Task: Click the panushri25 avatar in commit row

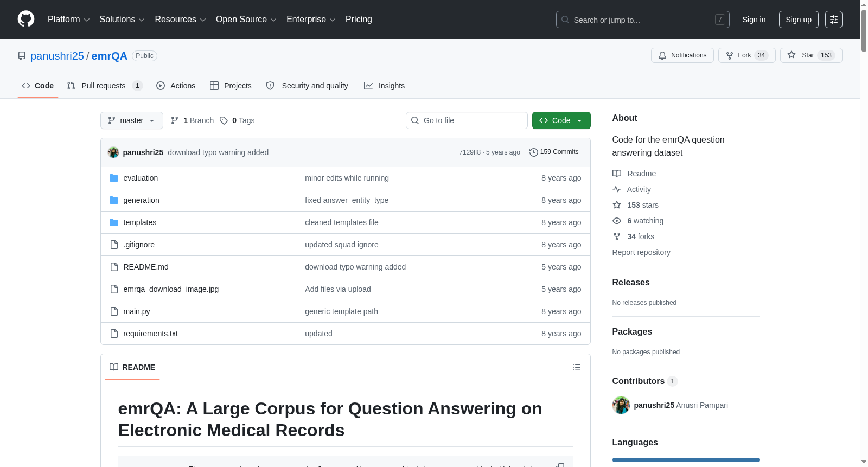Action: (113, 152)
